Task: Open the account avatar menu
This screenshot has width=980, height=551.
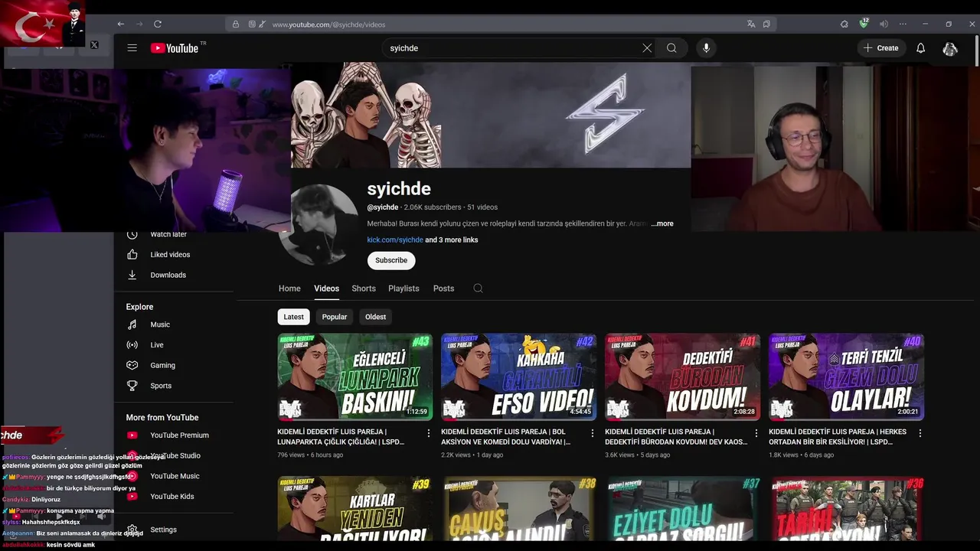Action: click(x=950, y=48)
